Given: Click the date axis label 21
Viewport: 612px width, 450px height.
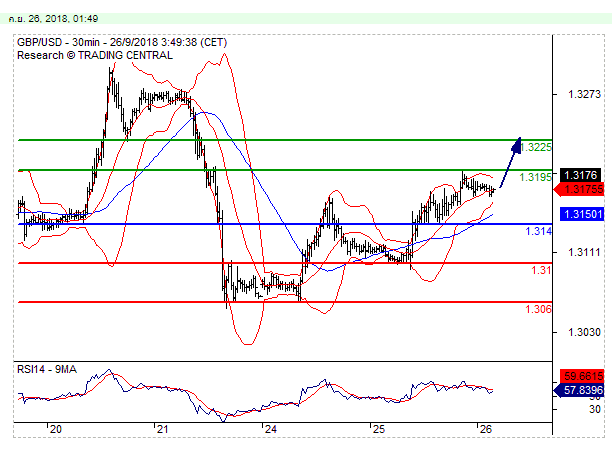Looking at the screenshot, I should (162, 429).
